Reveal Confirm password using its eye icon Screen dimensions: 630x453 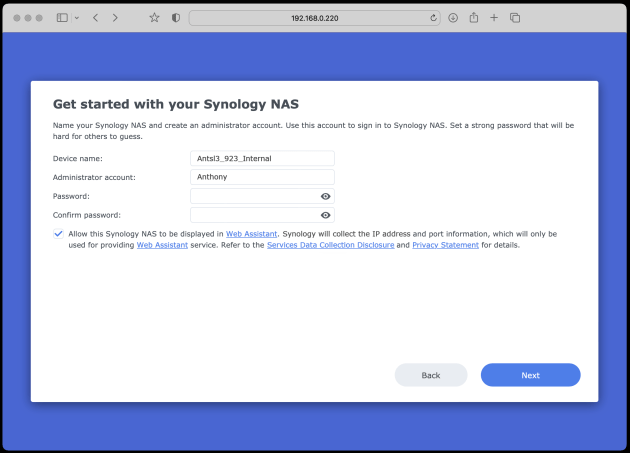325,215
